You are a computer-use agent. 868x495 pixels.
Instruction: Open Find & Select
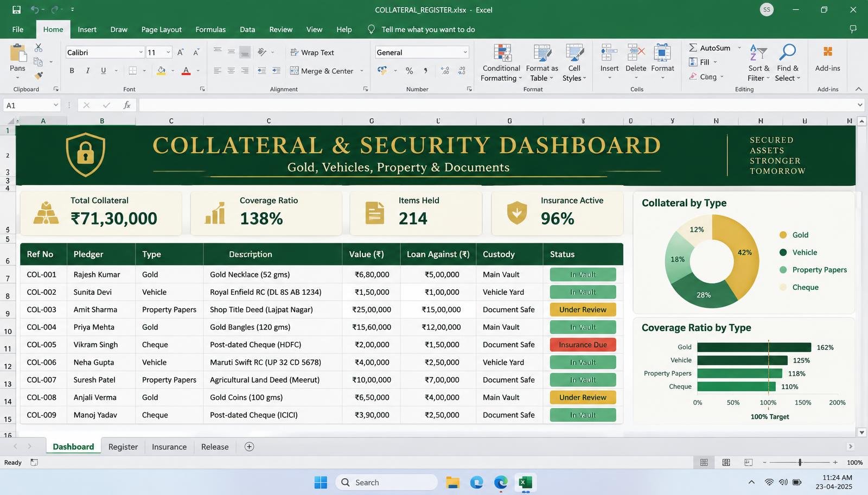(x=788, y=63)
